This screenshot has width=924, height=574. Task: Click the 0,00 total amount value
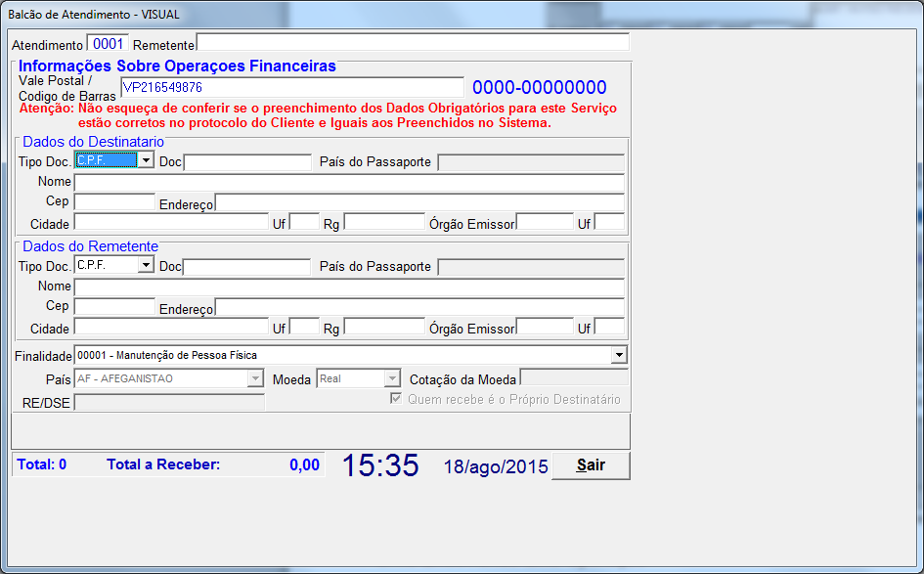click(304, 465)
